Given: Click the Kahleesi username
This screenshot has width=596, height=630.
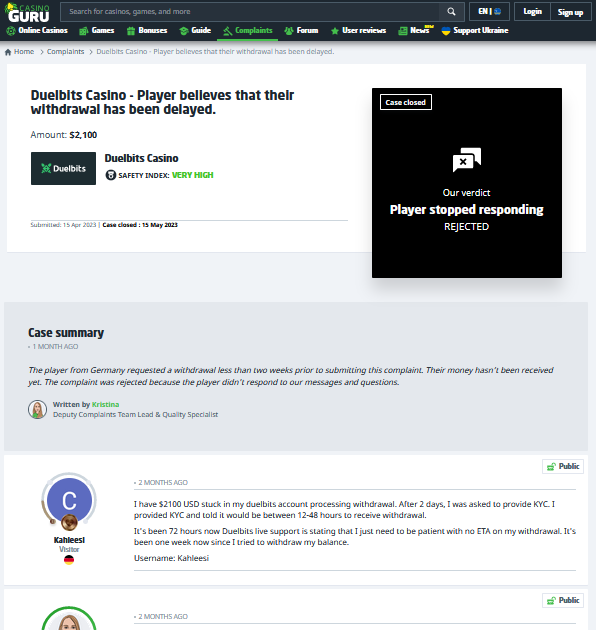Looking at the screenshot, I should click(69, 540).
